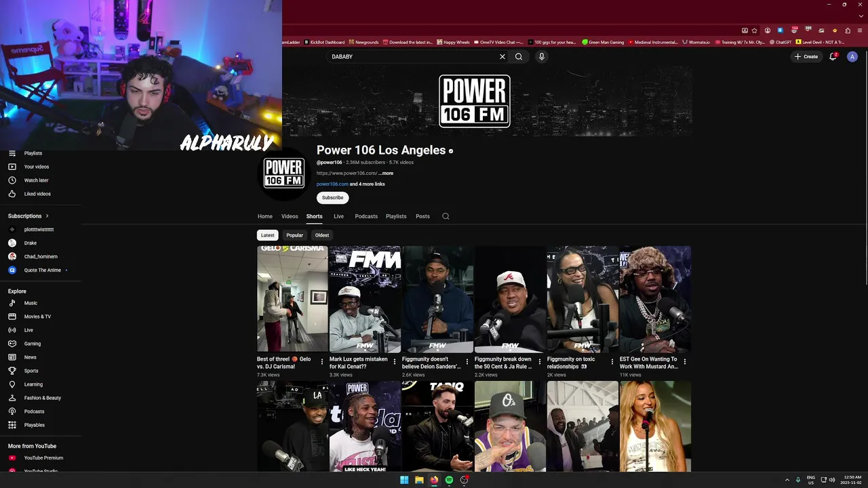Screen dimensions: 868x488
Task: Bookmark this page with the star icon
Action: click(x=754, y=30)
